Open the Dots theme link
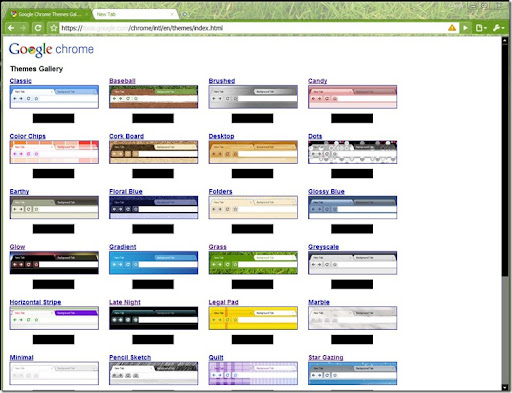Screen dimensions: 512x393 coord(315,136)
